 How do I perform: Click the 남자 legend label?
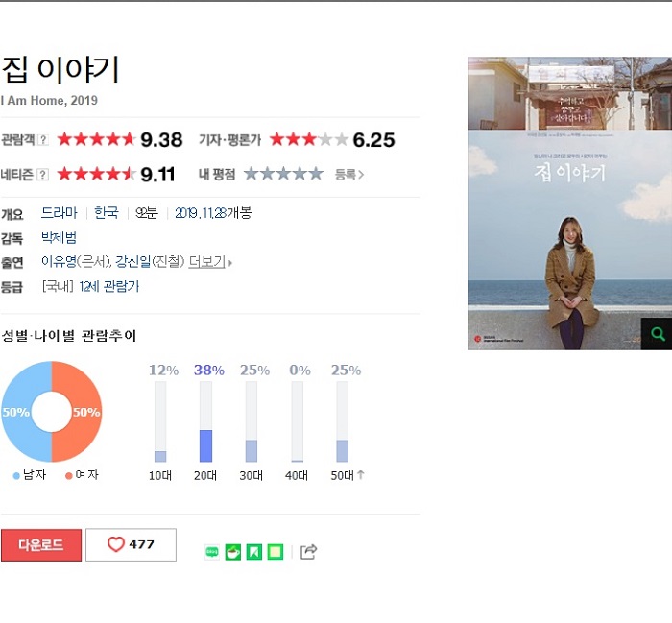point(35,474)
